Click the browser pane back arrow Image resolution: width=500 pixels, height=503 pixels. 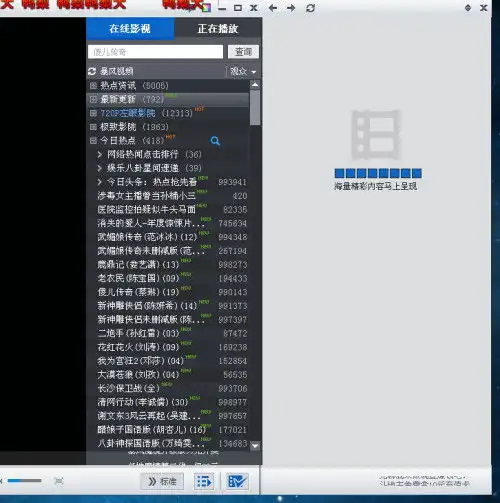click(x=273, y=8)
